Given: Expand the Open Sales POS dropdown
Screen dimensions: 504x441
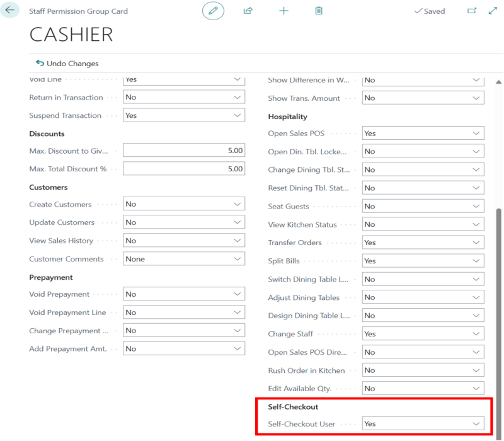Looking at the screenshot, I should click(x=423, y=134).
